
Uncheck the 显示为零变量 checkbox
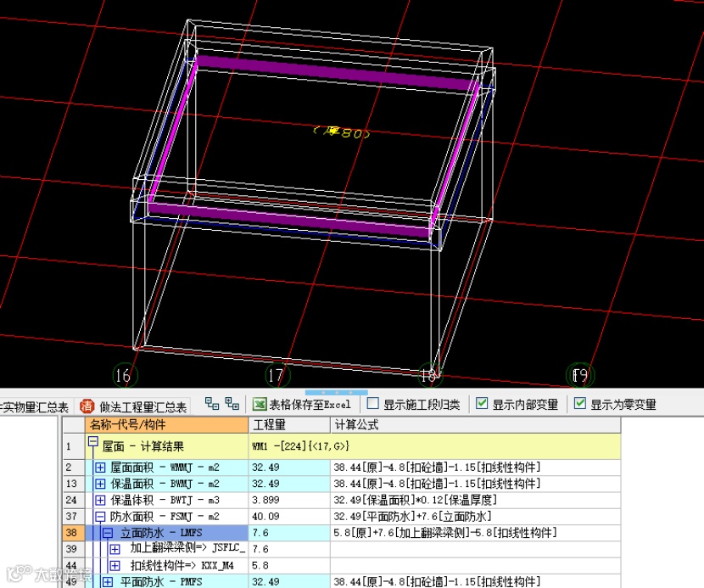(579, 403)
